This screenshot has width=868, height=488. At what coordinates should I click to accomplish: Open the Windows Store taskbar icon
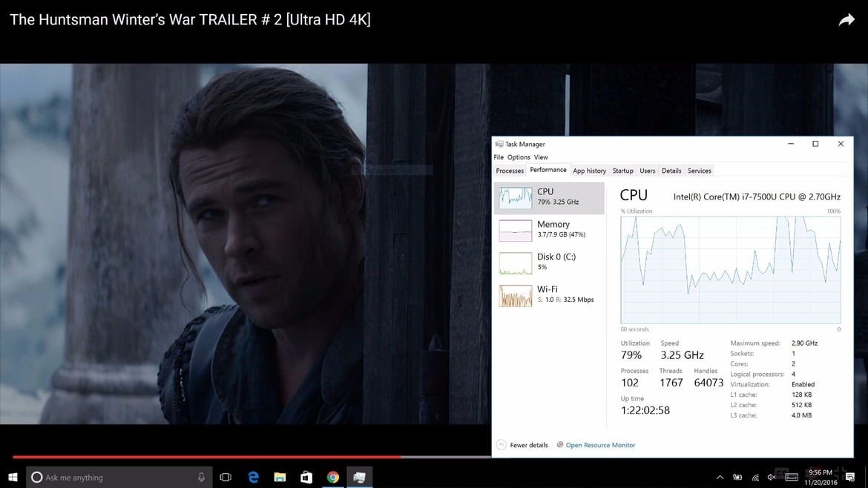pos(306,477)
